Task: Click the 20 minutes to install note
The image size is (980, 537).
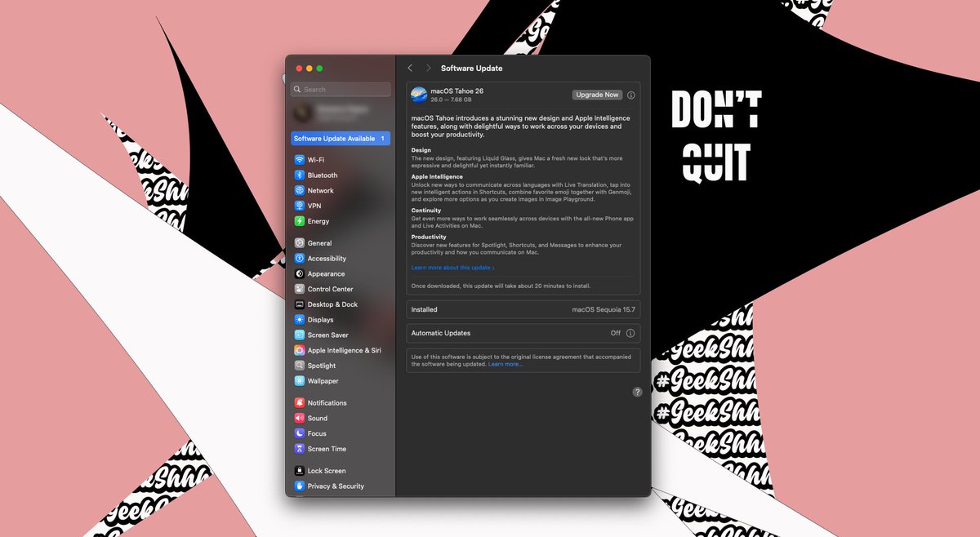Action: tap(501, 286)
